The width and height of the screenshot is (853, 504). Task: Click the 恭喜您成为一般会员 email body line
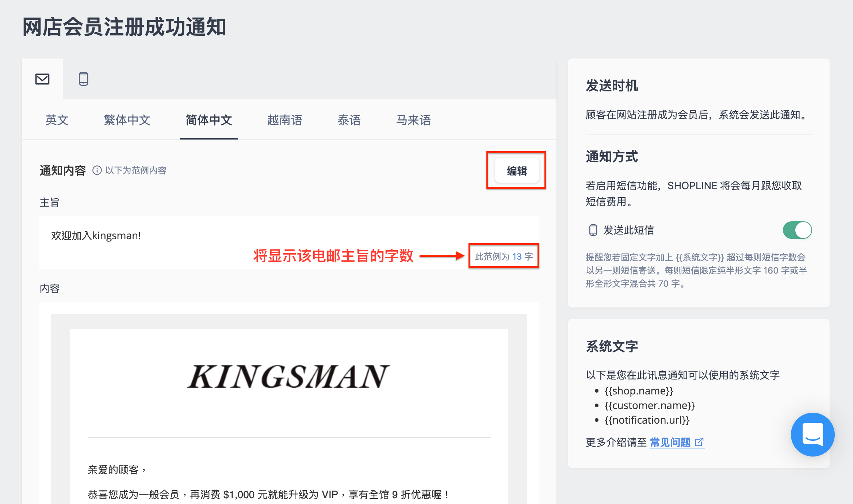pyautogui.click(x=269, y=495)
